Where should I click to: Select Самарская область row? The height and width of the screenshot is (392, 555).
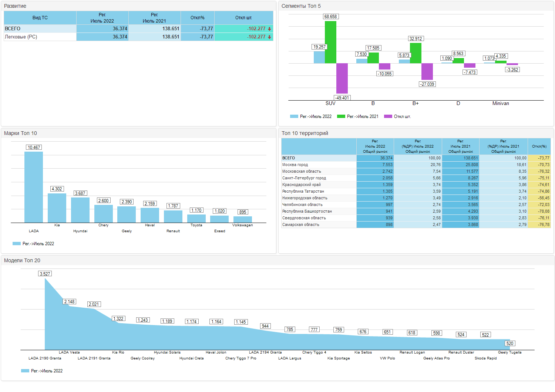pos(416,224)
